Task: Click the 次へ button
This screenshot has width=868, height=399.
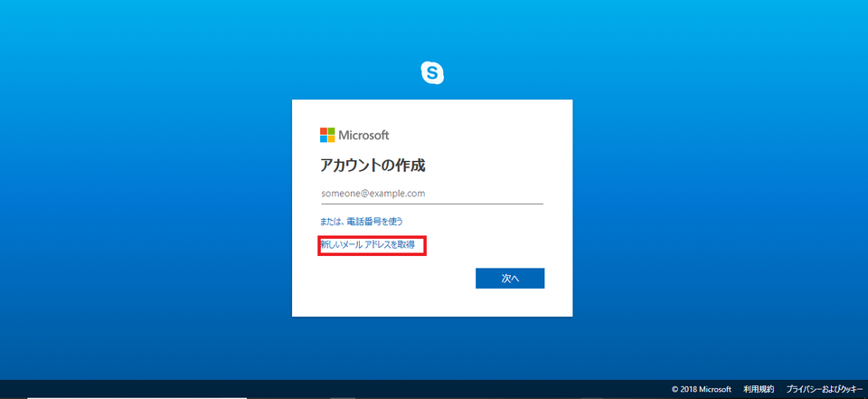Action: point(510,279)
